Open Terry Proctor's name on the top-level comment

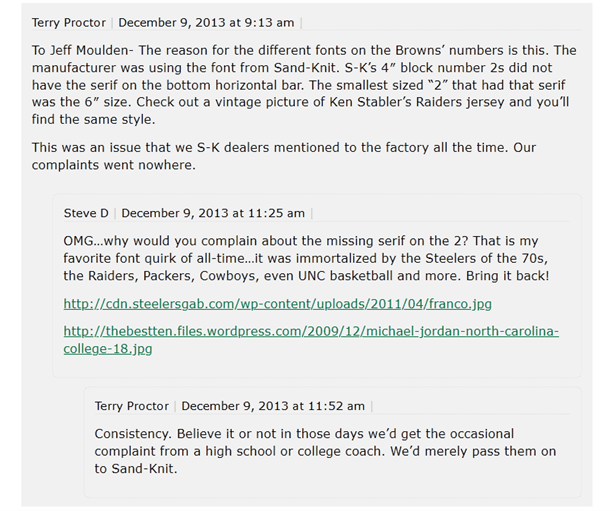tap(69, 23)
